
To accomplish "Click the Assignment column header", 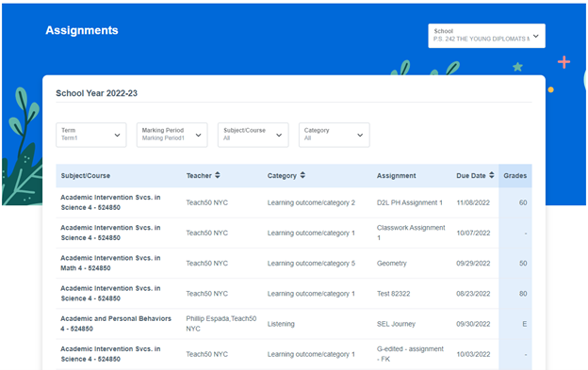I will (397, 176).
